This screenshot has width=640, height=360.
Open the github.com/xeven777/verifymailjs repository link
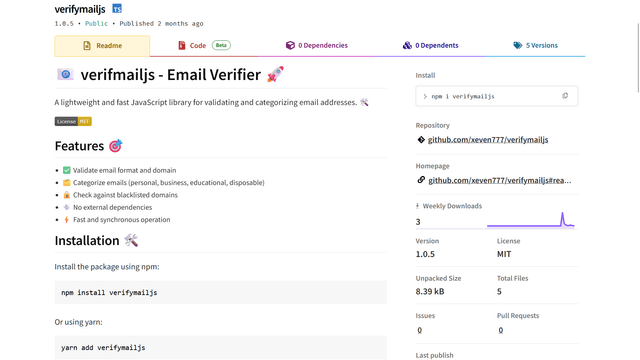(488, 140)
